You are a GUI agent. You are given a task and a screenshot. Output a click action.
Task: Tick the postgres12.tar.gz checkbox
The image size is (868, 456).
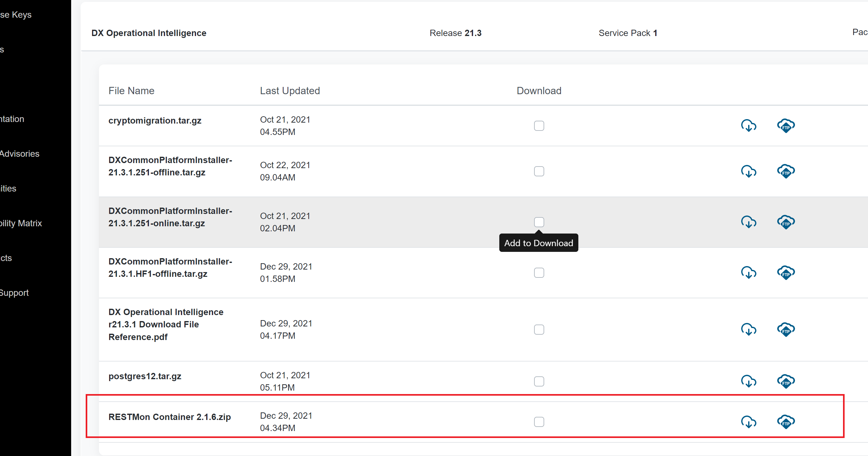(x=539, y=381)
